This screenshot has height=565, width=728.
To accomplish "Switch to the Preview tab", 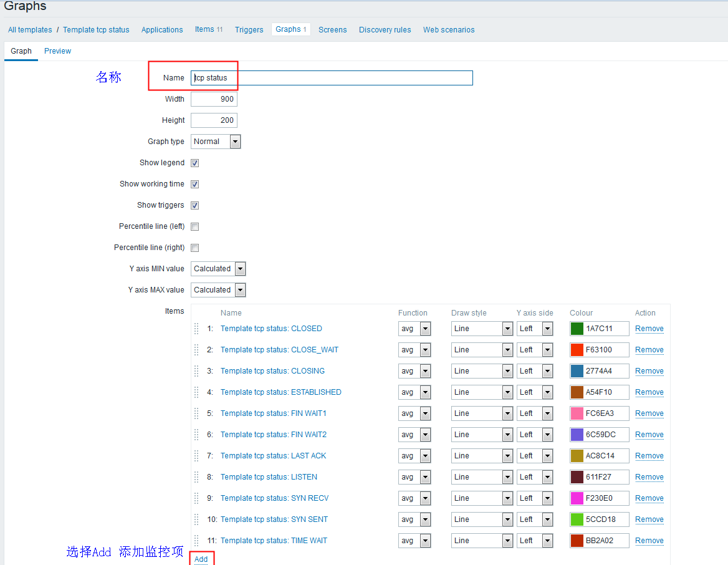I will click(57, 51).
